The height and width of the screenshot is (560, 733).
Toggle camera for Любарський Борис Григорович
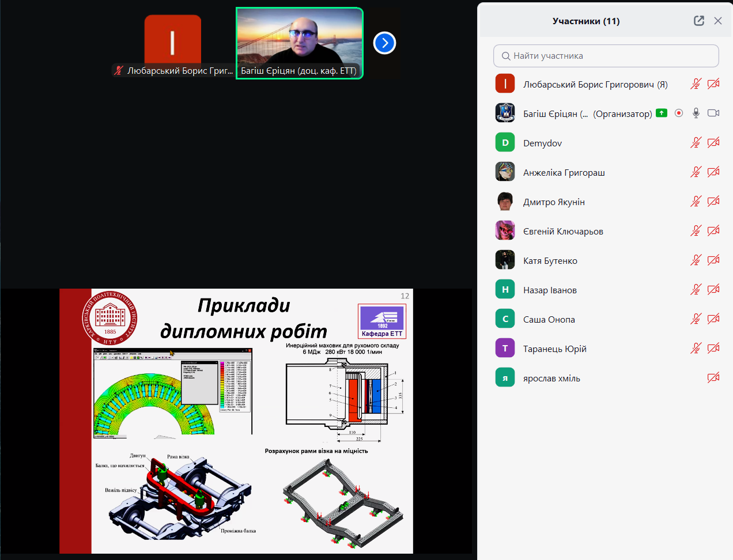[713, 84]
